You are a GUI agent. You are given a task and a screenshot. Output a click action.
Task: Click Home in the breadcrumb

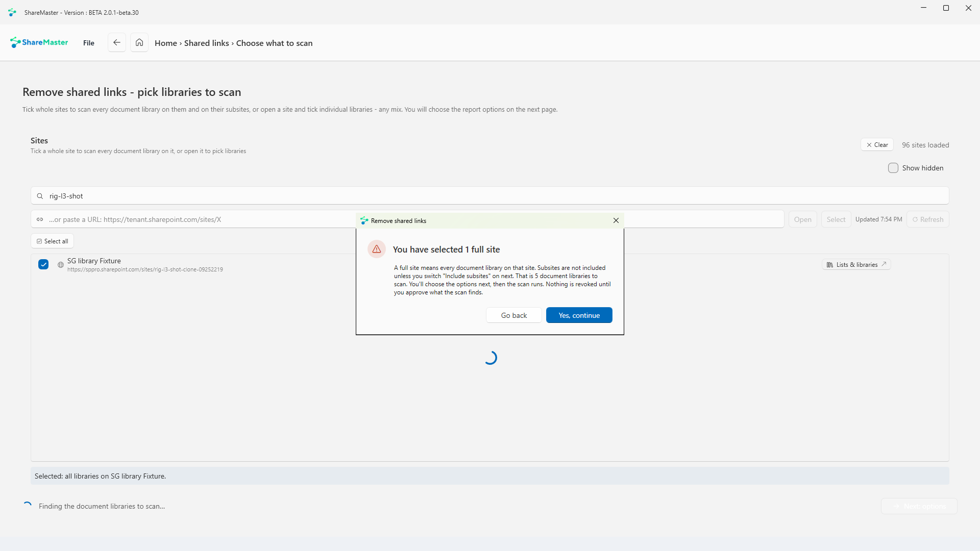point(166,43)
